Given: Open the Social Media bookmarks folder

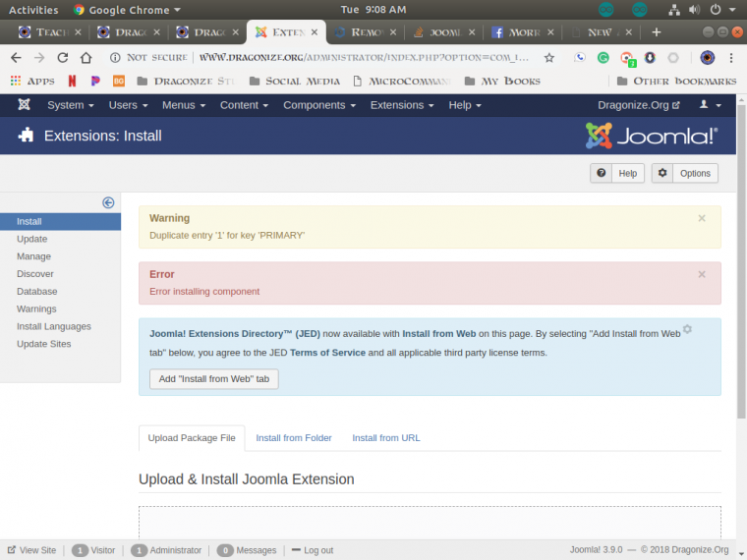Looking at the screenshot, I should pos(295,81).
